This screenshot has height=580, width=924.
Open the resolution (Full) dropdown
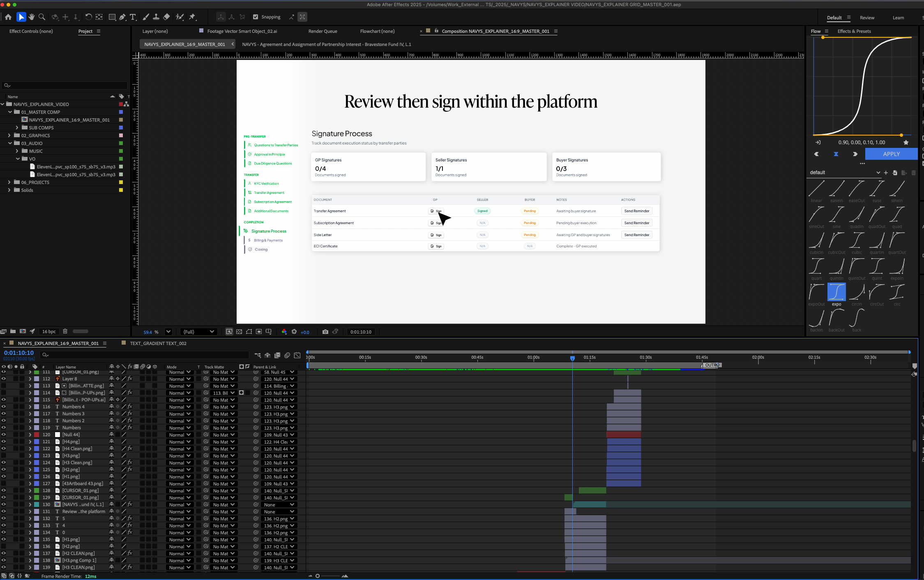(199, 332)
